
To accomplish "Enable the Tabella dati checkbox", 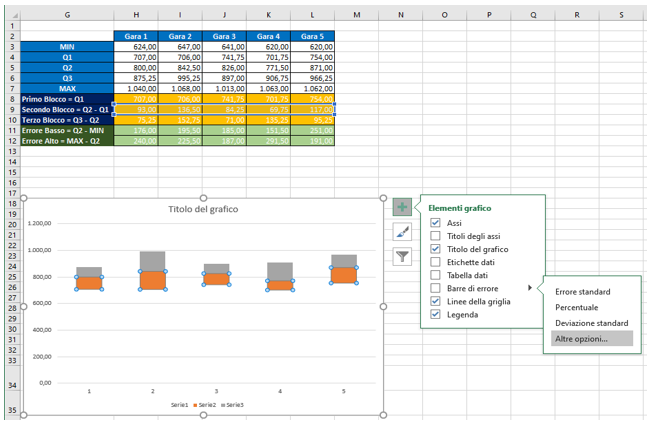I will click(435, 275).
